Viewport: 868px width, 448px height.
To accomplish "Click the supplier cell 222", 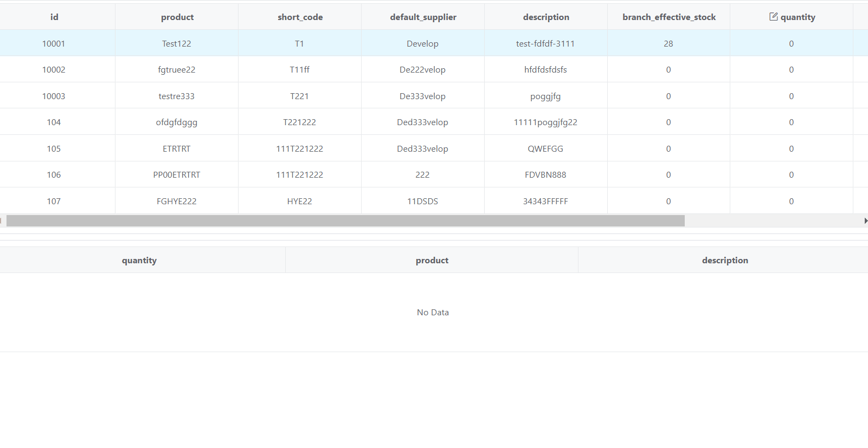I will pyautogui.click(x=422, y=174).
